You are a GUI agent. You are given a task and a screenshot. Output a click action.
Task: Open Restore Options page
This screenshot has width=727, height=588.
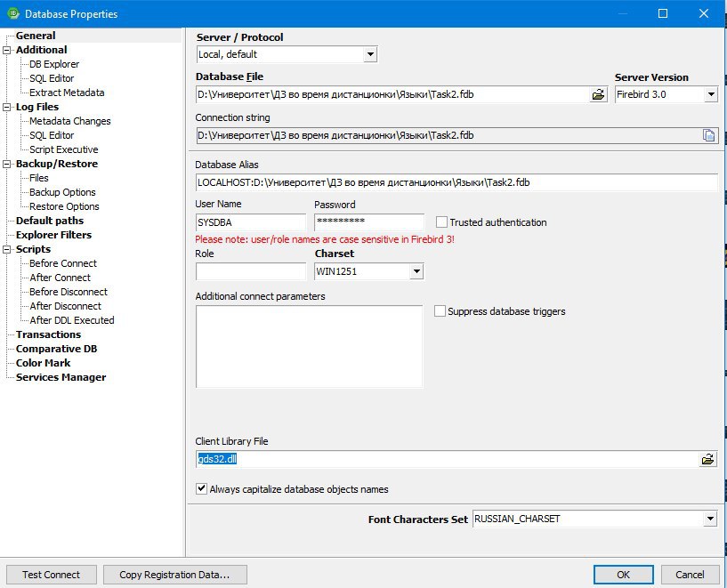(64, 206)
